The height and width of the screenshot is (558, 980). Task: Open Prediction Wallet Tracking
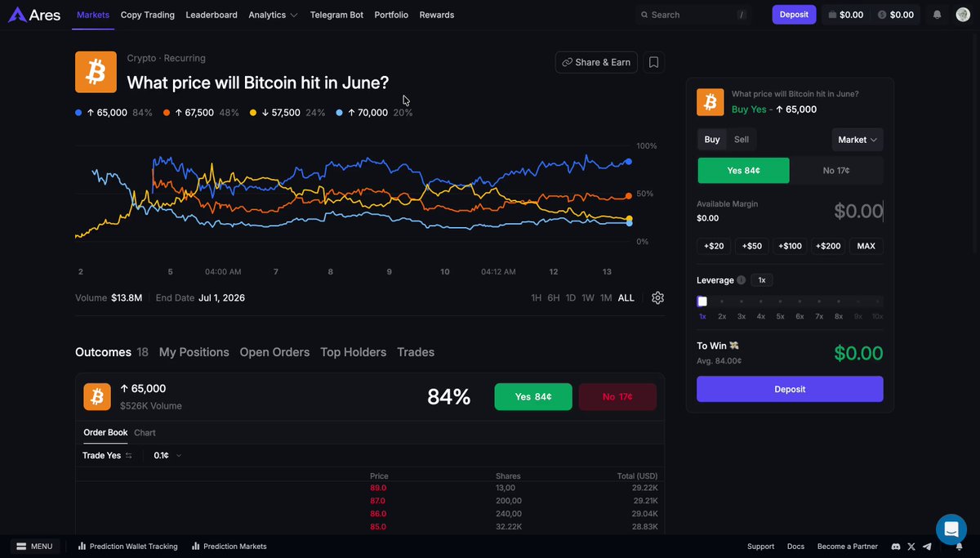(x=127, y=547)
